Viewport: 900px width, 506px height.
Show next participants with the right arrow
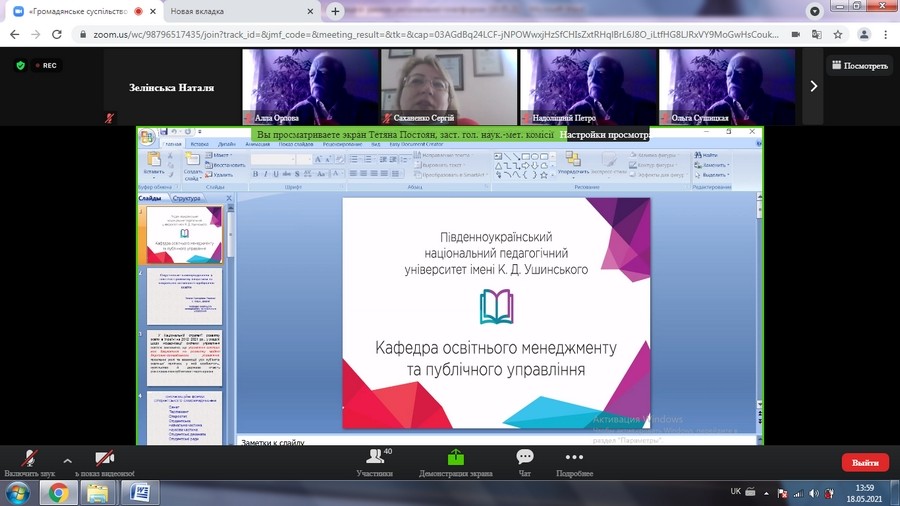click(x=813, y=86)
